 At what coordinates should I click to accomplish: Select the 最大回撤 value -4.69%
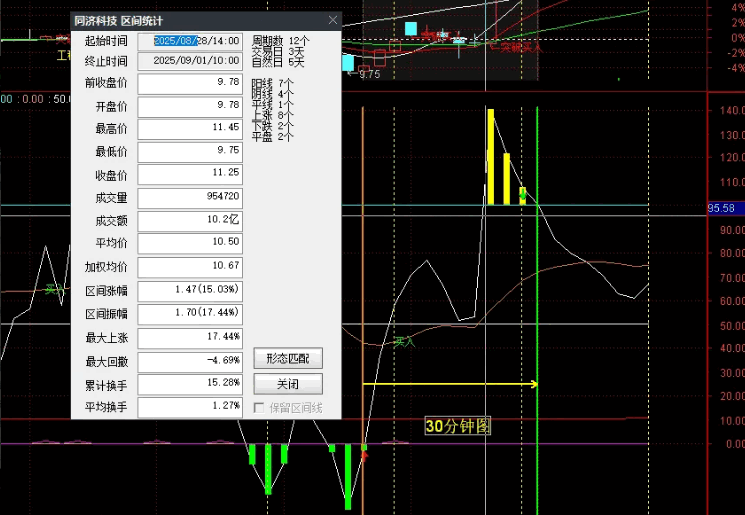tap(190, 362)
